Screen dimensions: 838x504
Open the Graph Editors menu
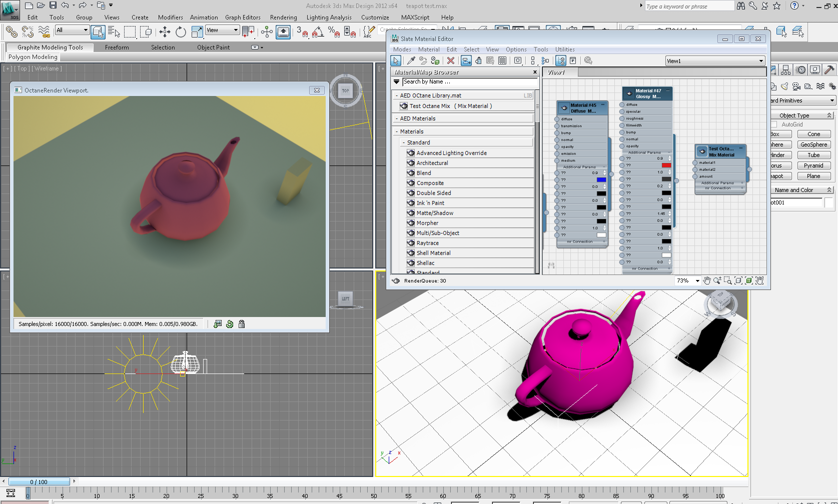[243, 17]
